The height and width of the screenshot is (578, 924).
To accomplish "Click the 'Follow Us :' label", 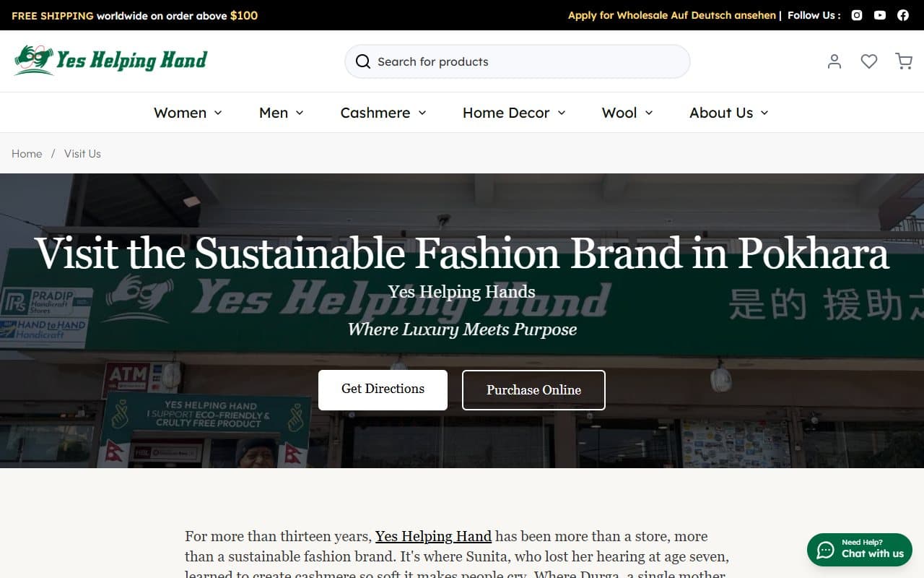I will pos(814,15).
